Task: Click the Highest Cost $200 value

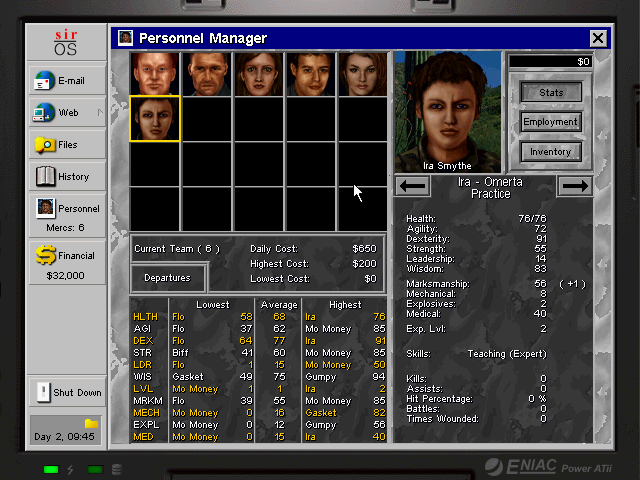Action: click(364, 264)
